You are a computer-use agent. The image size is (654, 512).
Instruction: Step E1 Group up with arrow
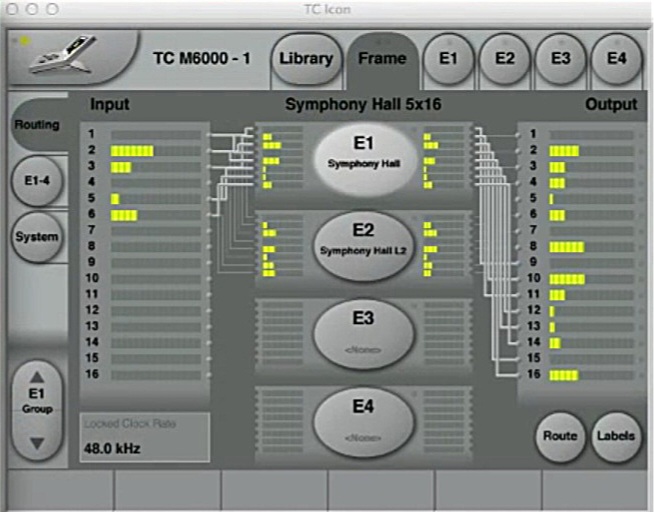37,378
